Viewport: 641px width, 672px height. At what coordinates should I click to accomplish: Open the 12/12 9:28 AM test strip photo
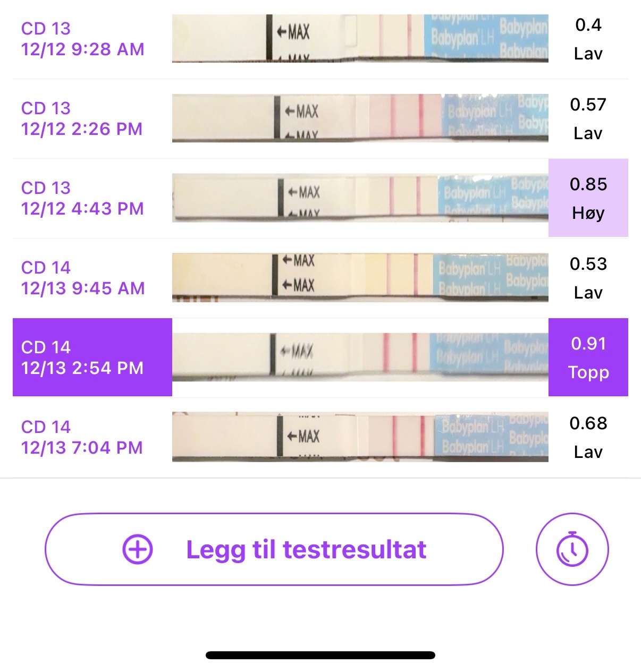[x=360, y=39]
